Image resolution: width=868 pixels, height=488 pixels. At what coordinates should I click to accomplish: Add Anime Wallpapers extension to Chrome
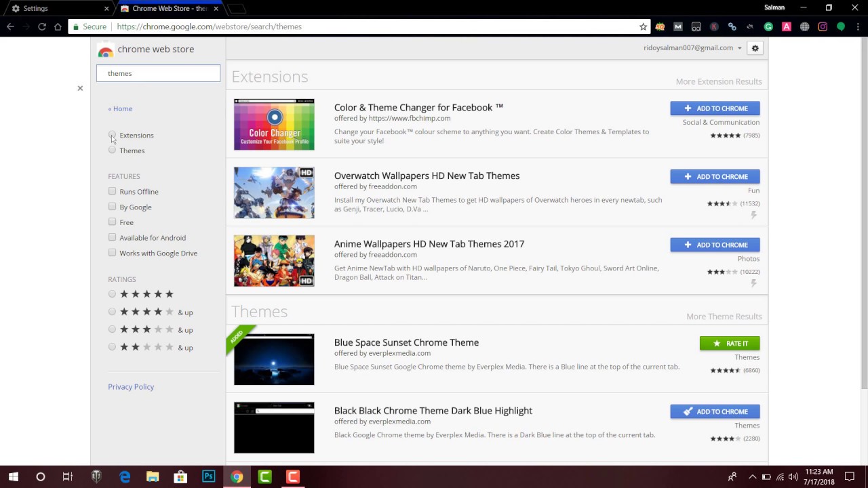(715, 245)
